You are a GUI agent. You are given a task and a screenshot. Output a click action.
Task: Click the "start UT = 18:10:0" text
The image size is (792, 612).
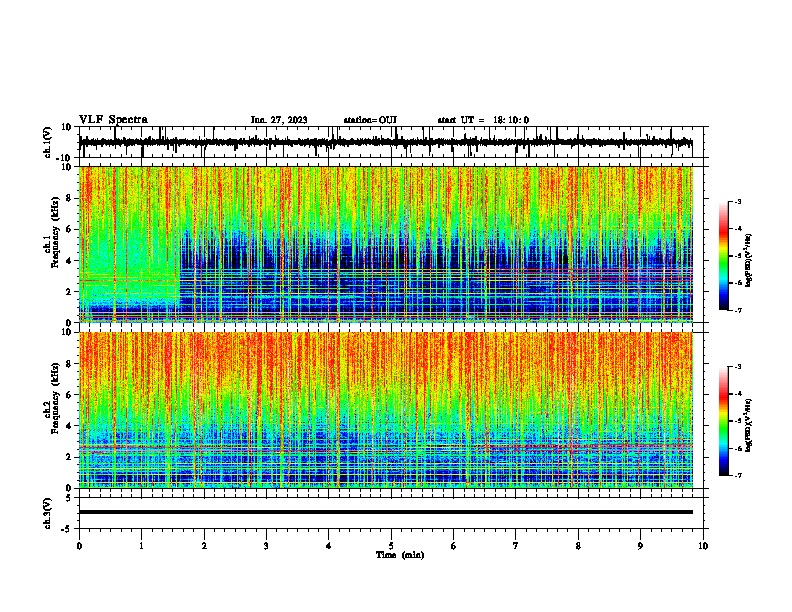point(483,120)
